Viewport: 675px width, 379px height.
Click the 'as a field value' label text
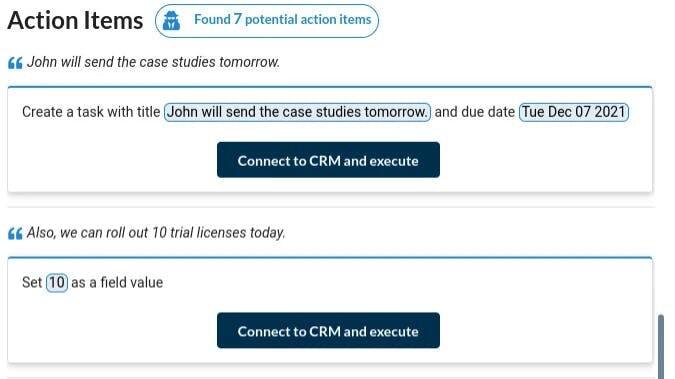117,283
